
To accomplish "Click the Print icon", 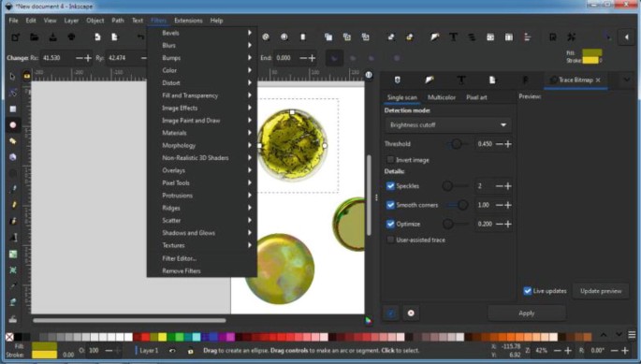I will click(x=71, y=37).
